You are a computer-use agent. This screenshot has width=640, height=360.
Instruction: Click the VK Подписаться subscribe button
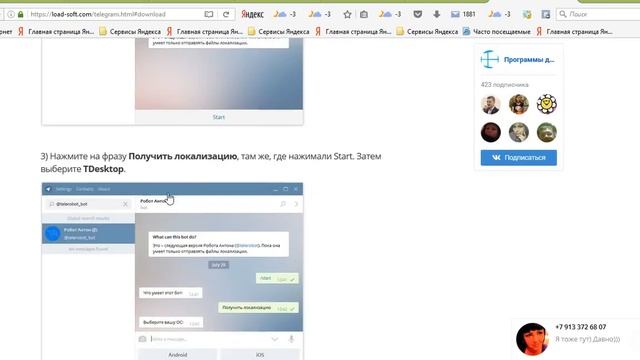[518, 158]
